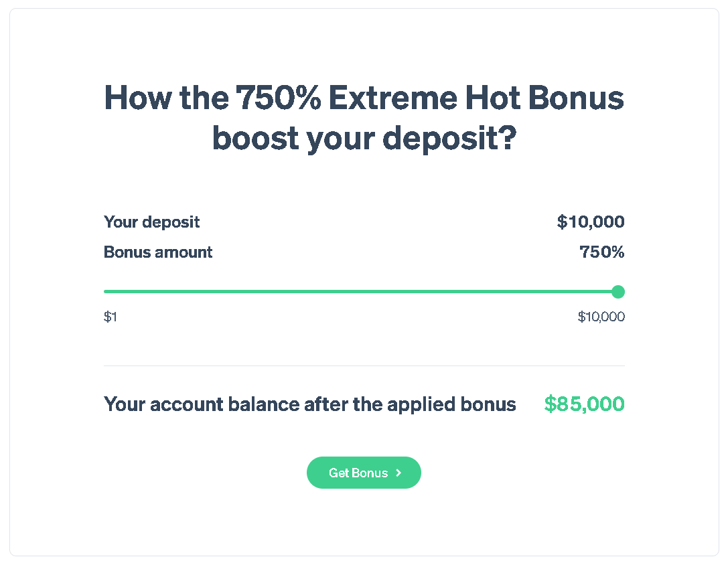The height and width of the screenshot is (565, 728).
Task: Click the chevron arrow inside Get Bonus
Action: (x=398, y=473)
